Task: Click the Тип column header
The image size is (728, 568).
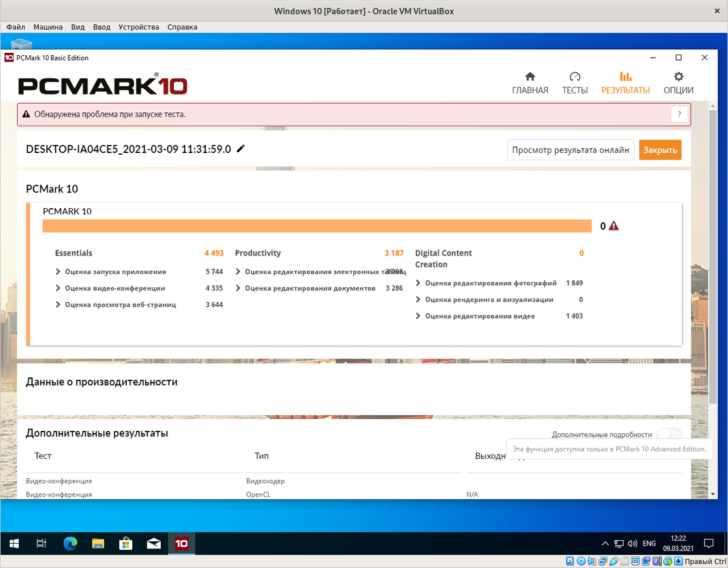Action: point(261,456)
